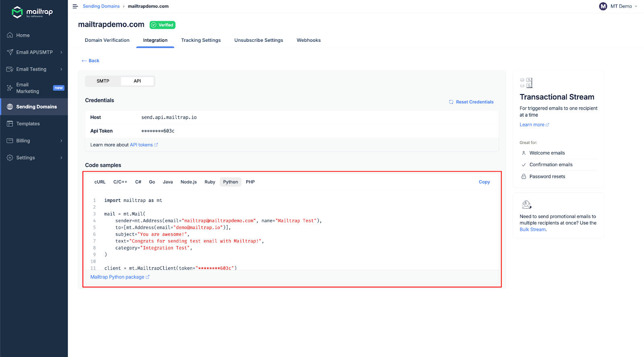Image resolution: width=644 pixels, height=357 pixels.
Task: Copy the Python code sample
Action: tap(484, 182)
